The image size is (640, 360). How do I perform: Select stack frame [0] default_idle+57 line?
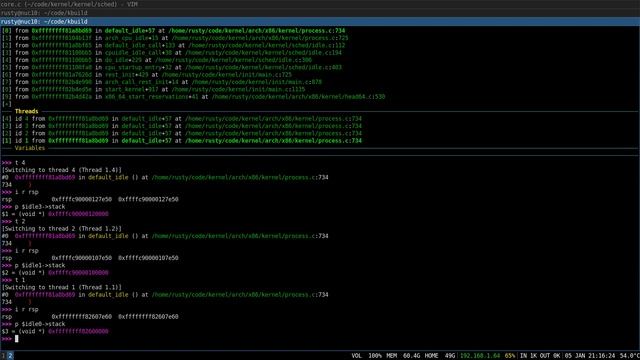pos(173,31)
